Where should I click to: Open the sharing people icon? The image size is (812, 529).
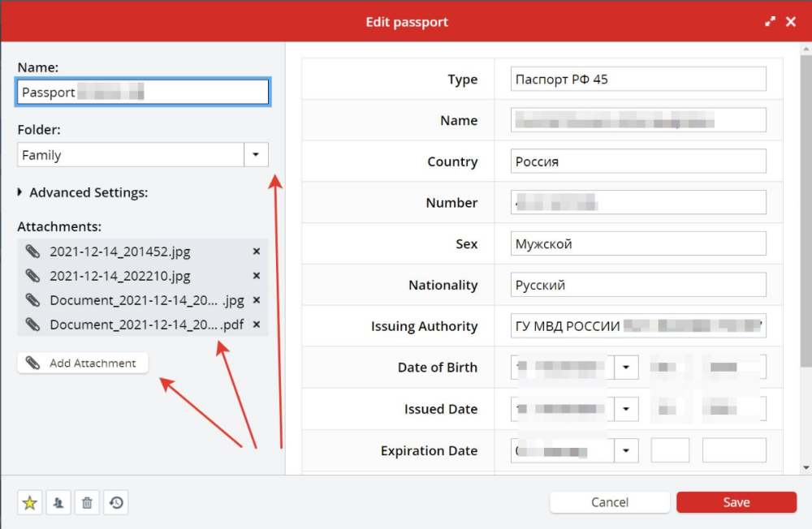point(58,502)
